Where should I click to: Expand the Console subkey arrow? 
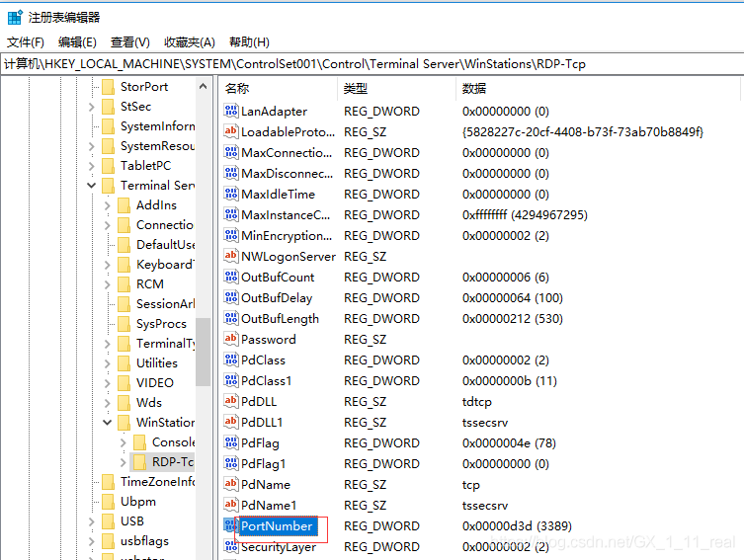(124, 442)
